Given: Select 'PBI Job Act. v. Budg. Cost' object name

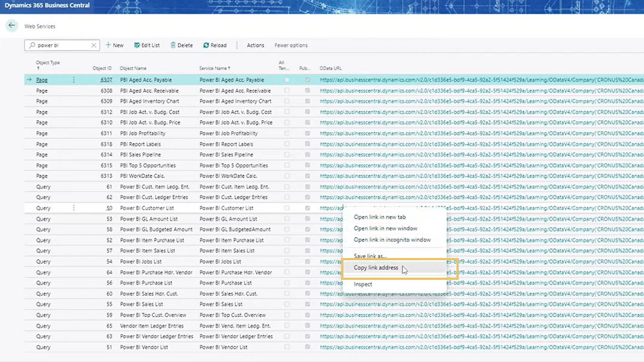Looking at the screenshot, I should pyautogui.click(x=150, y=112).
